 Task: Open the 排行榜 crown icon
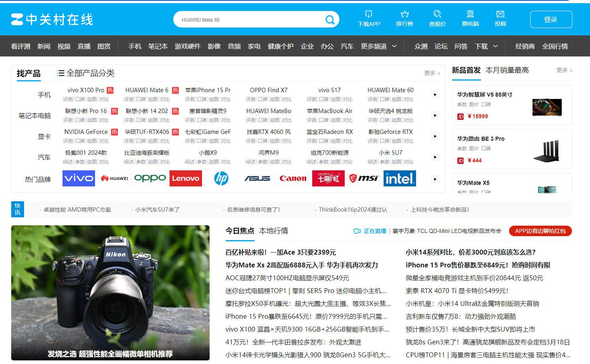point(404,14)
